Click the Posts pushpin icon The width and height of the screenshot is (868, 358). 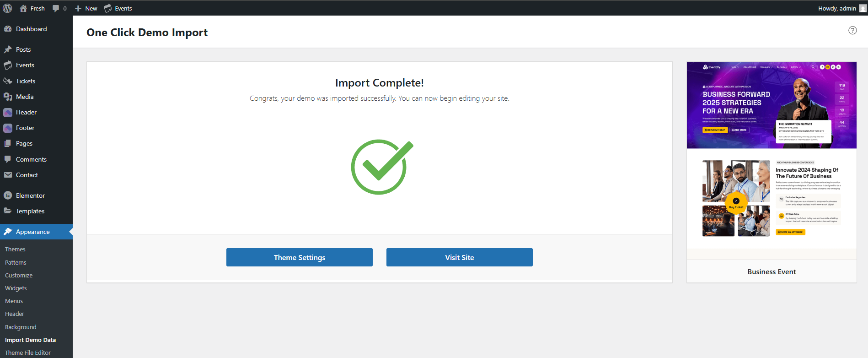[8, 49]
